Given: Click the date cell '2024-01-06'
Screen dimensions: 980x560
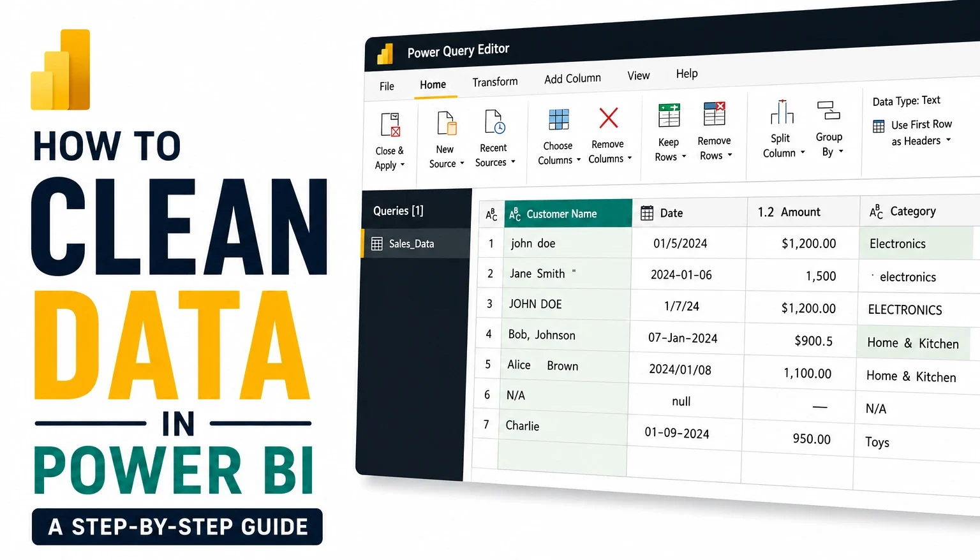Looking at the screenshot, I should pos(688,275).
